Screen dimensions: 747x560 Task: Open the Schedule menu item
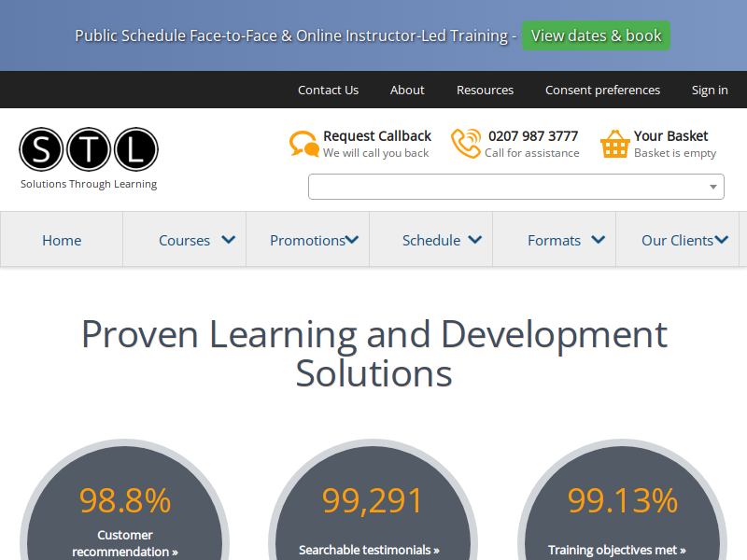pos(431,240)
